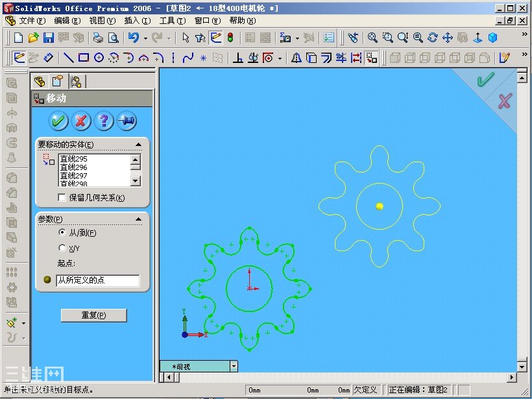Select 直线296 in entity list
The image size is (532, 399).
73,167
